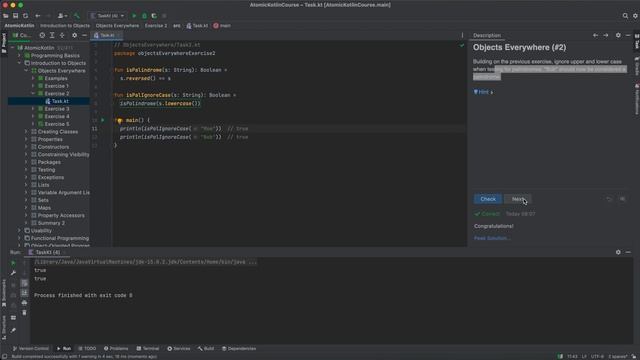Toggle the Notifications right stripe button

coord(636,99)
